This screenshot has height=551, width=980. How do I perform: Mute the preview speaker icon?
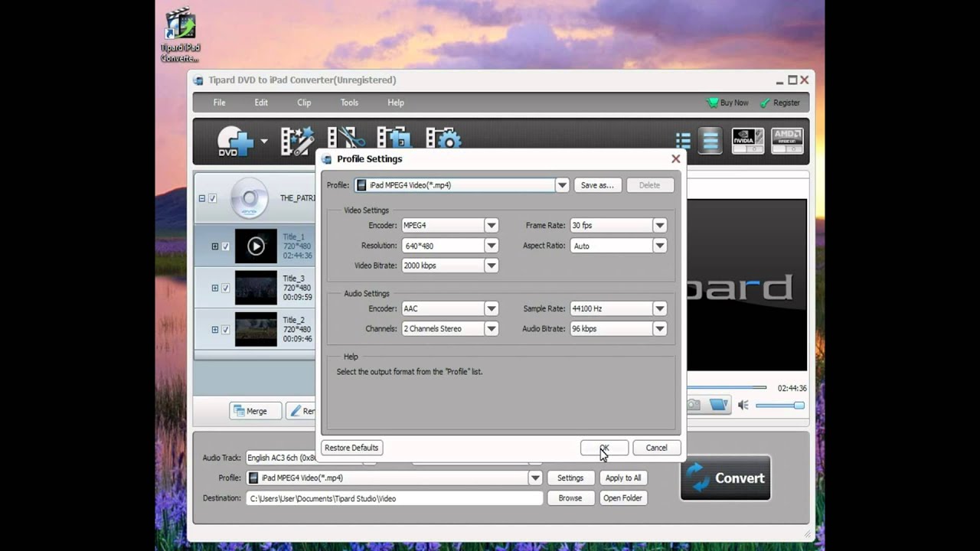tap(743, 405)
